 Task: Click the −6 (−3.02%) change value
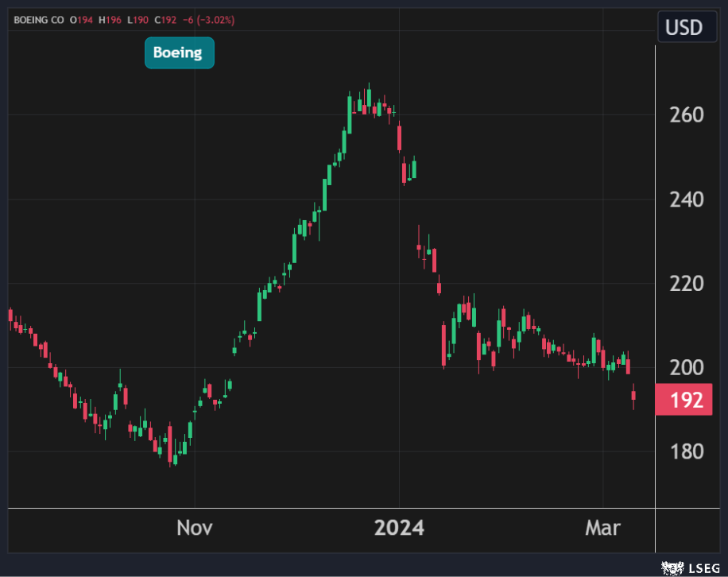[x=210, y=19]
